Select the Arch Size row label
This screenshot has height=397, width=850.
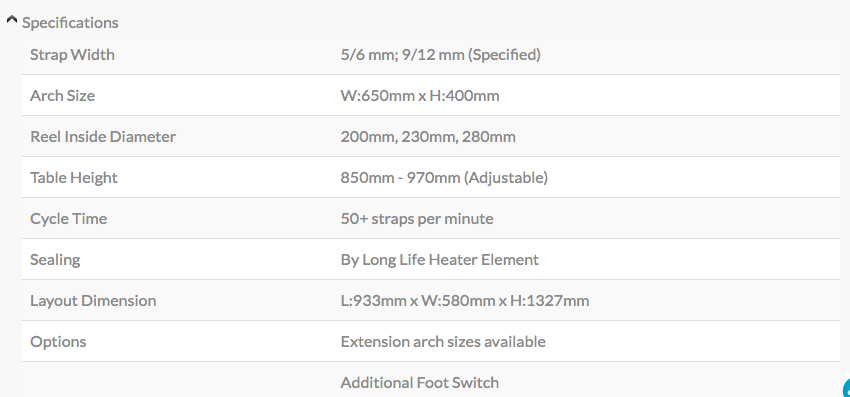tap(62, 95)
